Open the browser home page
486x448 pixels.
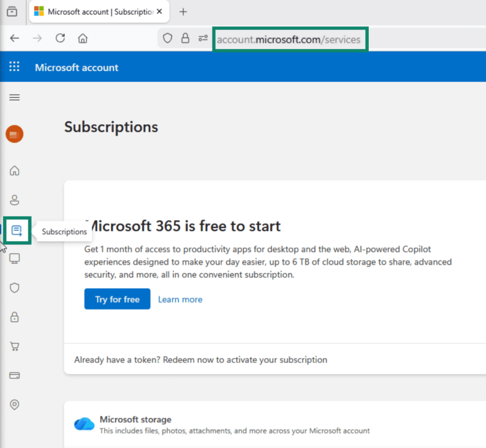(x=83, y=38)
